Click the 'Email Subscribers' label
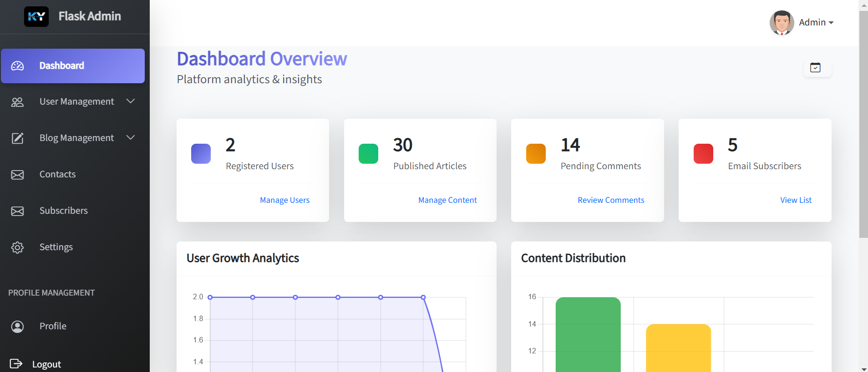 [764, 166]
